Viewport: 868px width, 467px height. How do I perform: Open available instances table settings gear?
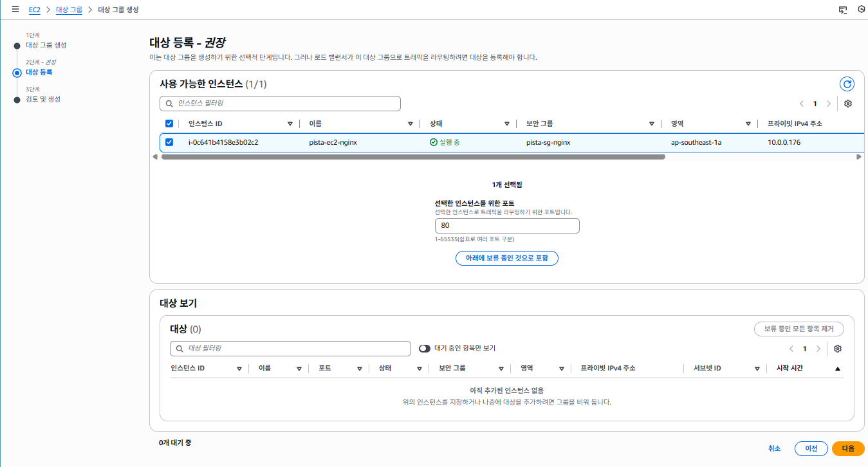(x=848, y=104)
